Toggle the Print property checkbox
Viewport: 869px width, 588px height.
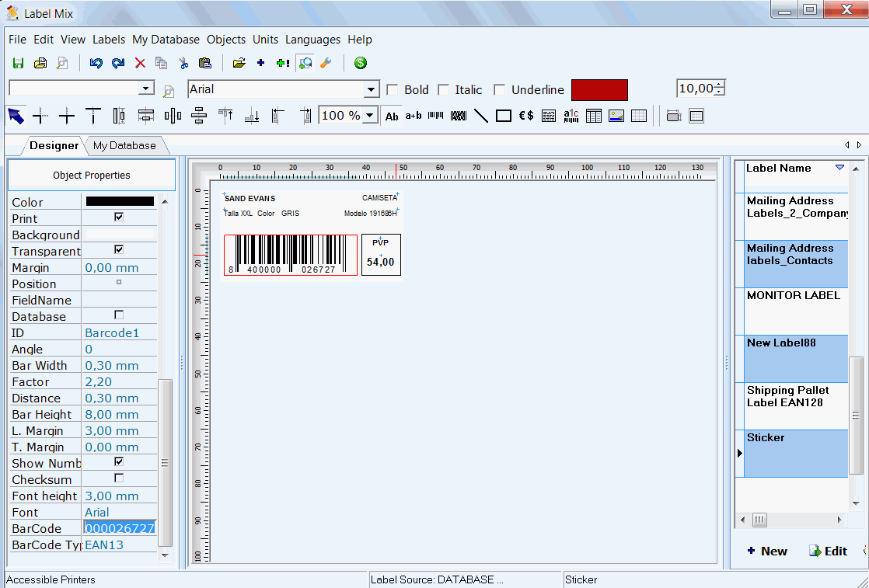click(x=119, y=217)
